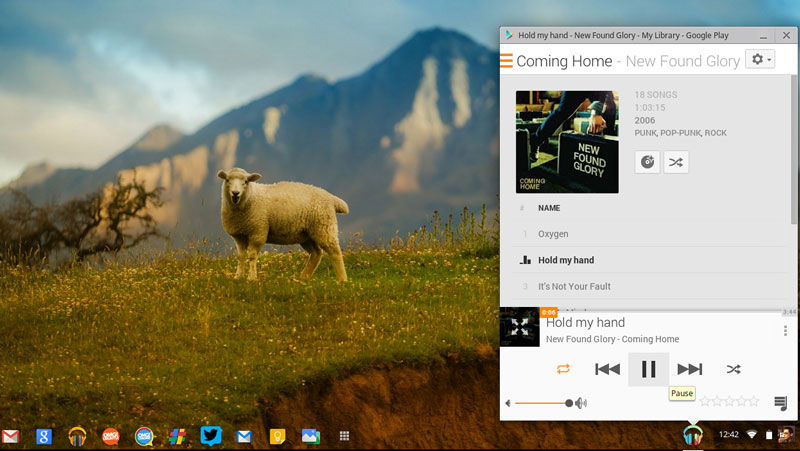Open the play queue icon
Image resolution: width=800 pixels, height=451 pixels.
781,403
